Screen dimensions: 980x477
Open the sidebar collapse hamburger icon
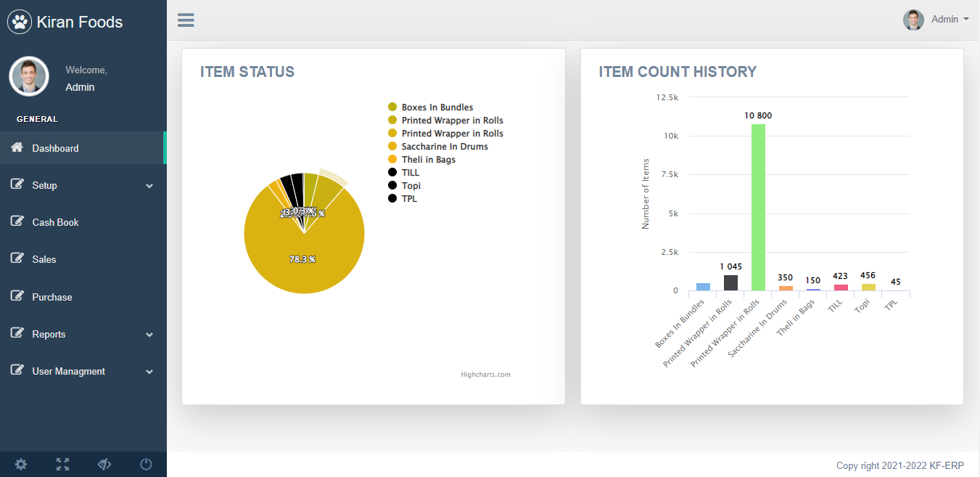point(186,20)
